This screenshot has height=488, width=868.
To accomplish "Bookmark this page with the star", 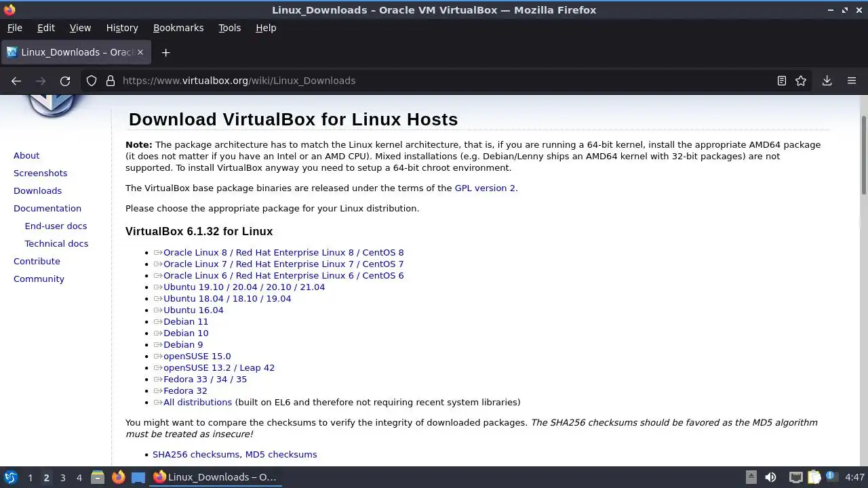I will (x=801, y=81).
